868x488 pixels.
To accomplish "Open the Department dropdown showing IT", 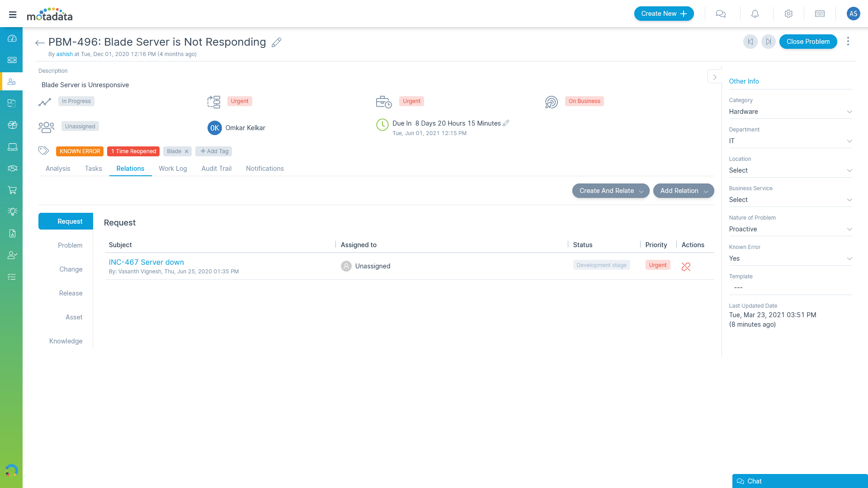I will click(x=850, y=141).
